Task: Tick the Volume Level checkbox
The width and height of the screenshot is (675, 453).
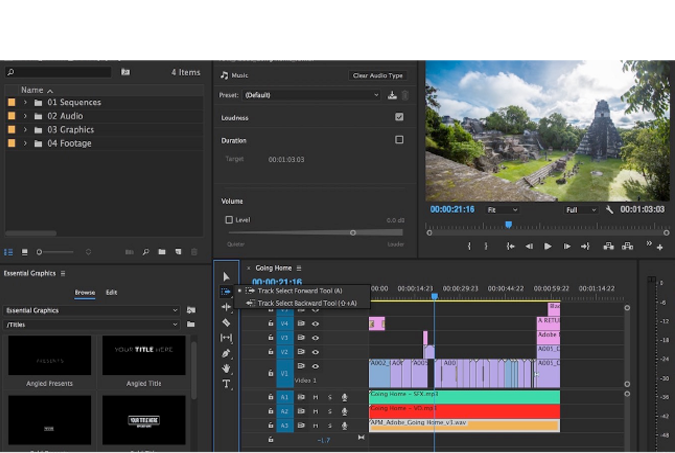Action: click(x=229, y=220)
